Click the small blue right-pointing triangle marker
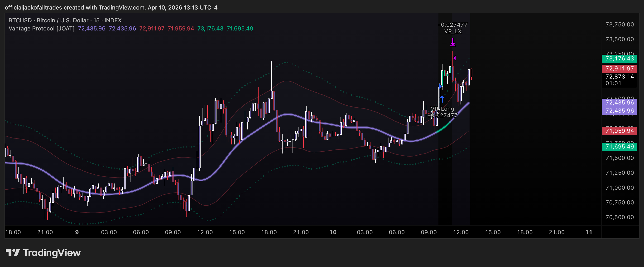The height and width of the screenshot is (267, 644). (x=441, y=87)
